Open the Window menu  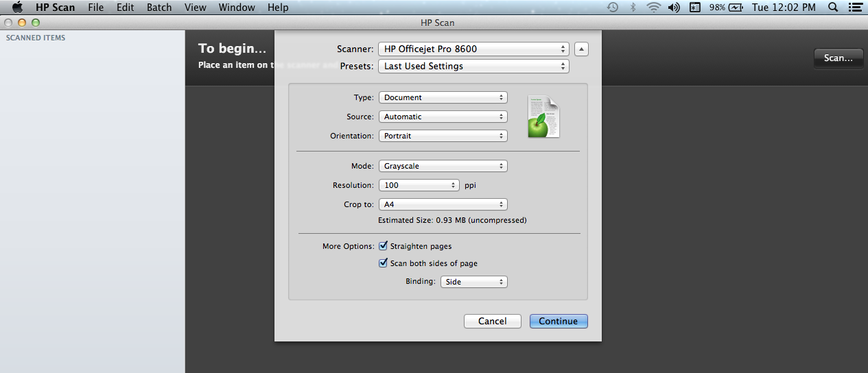click(x=236, y=8)
